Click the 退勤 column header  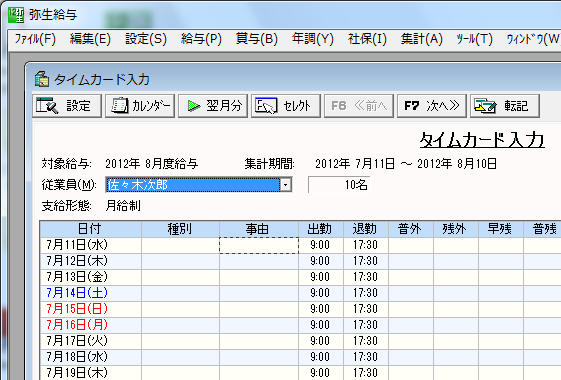point(366,229)
